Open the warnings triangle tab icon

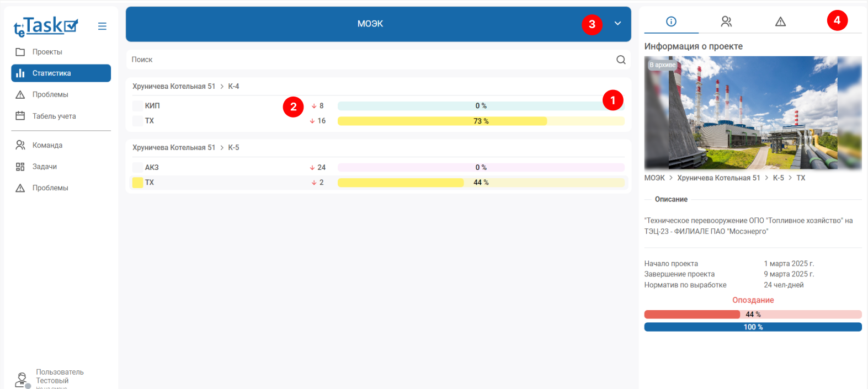tap(780, 22)
